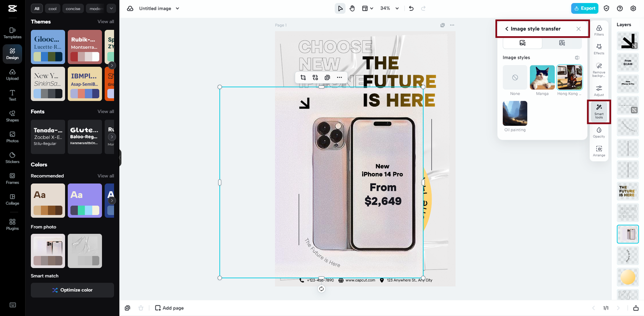Open keyboard shortcuts icon at the sidebar bottom
Viewport: 644px width, 316px height.
tap(12, 305)
